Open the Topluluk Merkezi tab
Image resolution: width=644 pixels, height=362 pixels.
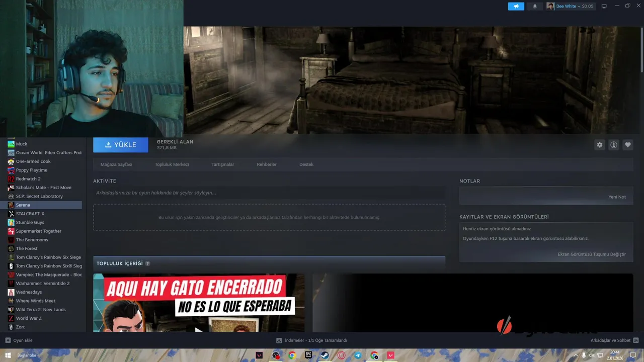click(x=172, y=164)
